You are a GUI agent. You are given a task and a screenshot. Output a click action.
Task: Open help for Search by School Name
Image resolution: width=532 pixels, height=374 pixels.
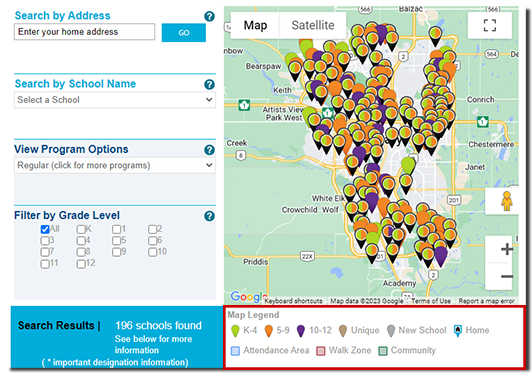point(209,84)
